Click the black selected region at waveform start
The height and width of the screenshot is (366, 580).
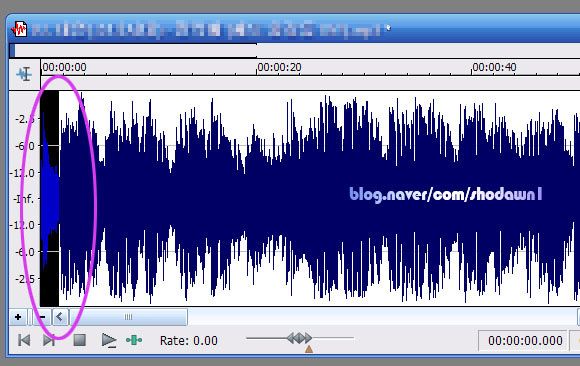49,198
